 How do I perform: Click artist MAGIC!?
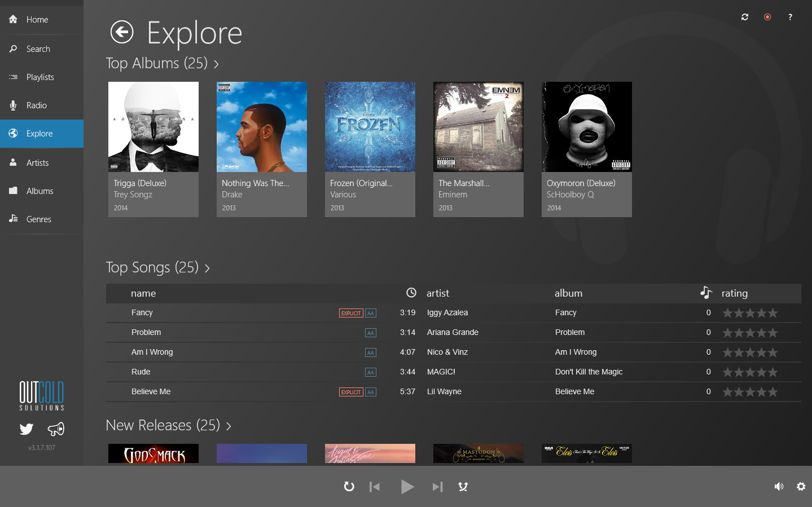[441, 372]
